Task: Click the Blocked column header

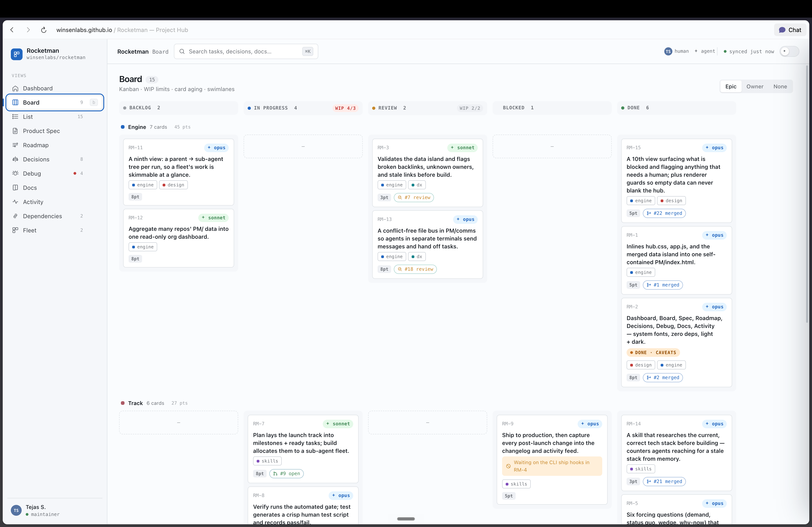Action: pos(552,108)
